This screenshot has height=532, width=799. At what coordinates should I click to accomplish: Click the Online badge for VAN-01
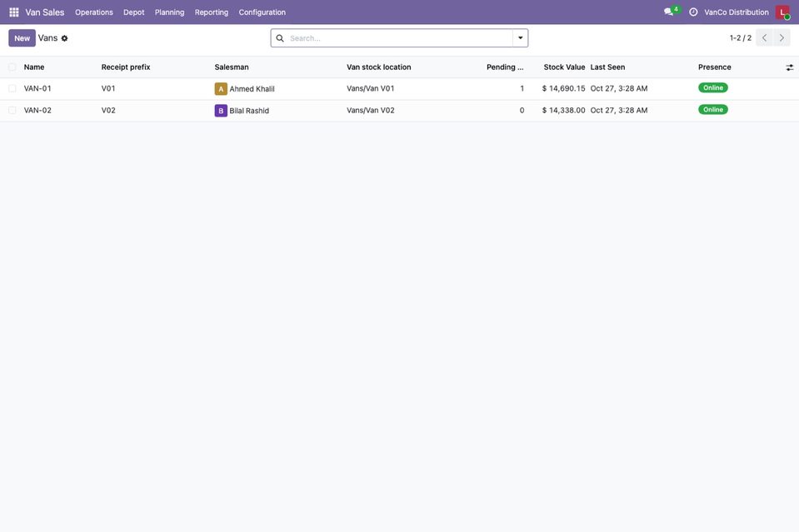(713, 87)
